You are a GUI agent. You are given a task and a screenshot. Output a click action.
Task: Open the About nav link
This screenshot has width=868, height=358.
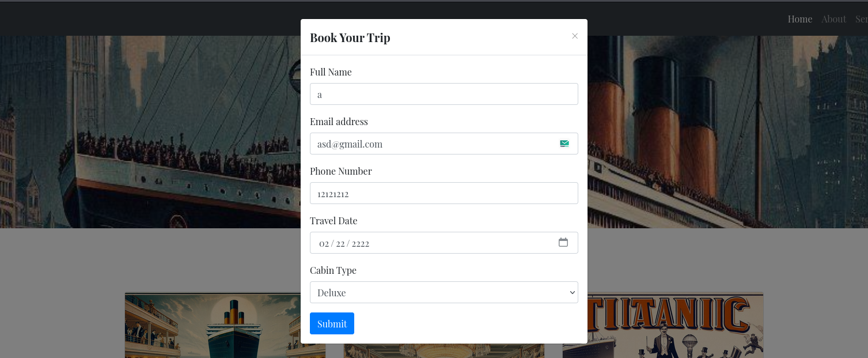pyautogui.click(x=833, y=19)
